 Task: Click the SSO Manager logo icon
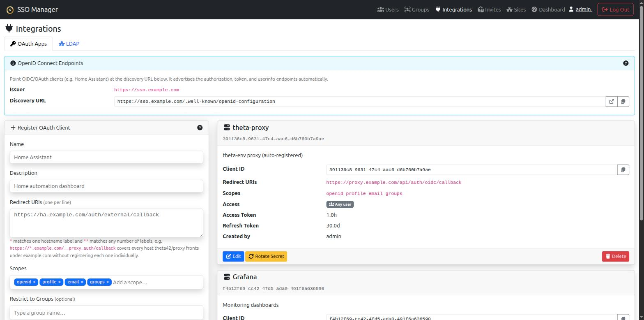(10, 9)
